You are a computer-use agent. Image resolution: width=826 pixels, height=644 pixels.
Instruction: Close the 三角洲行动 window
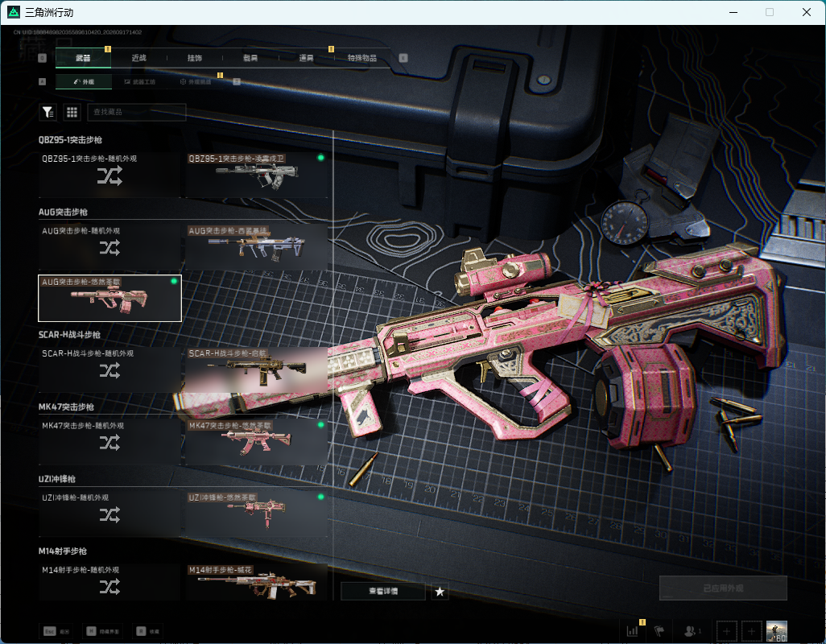coord(807,12)
